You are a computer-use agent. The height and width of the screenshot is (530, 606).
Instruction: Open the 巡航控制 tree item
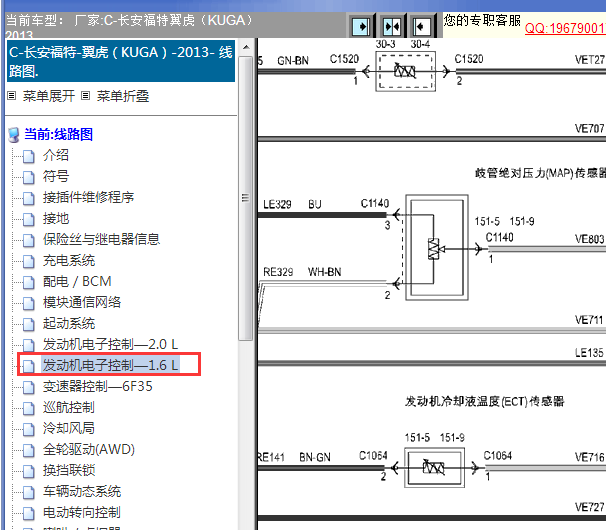(x=69, y=407)
